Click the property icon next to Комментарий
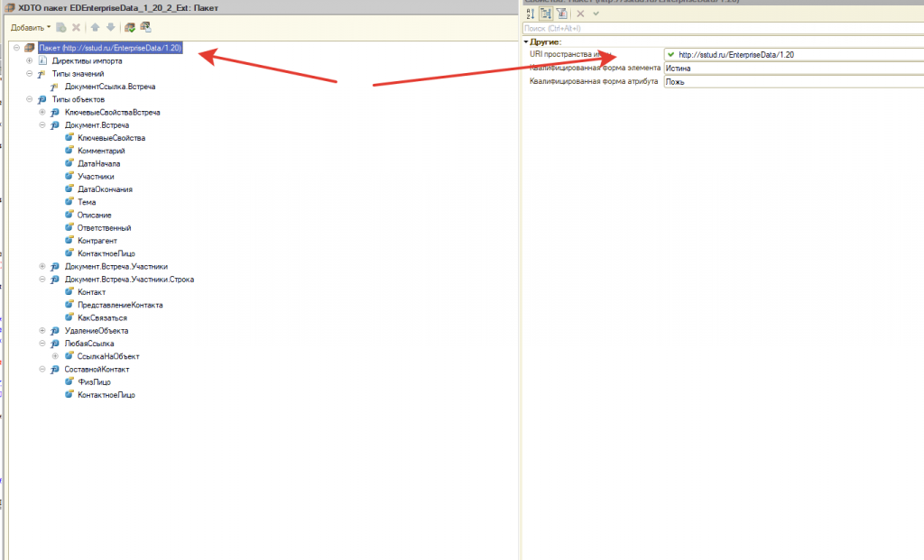924x560 pixels. point(69,151)
